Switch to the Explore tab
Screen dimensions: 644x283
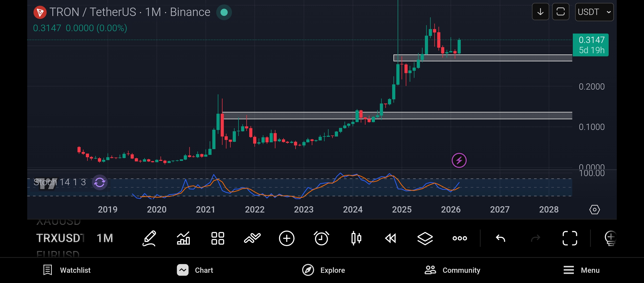click(324, 270)
